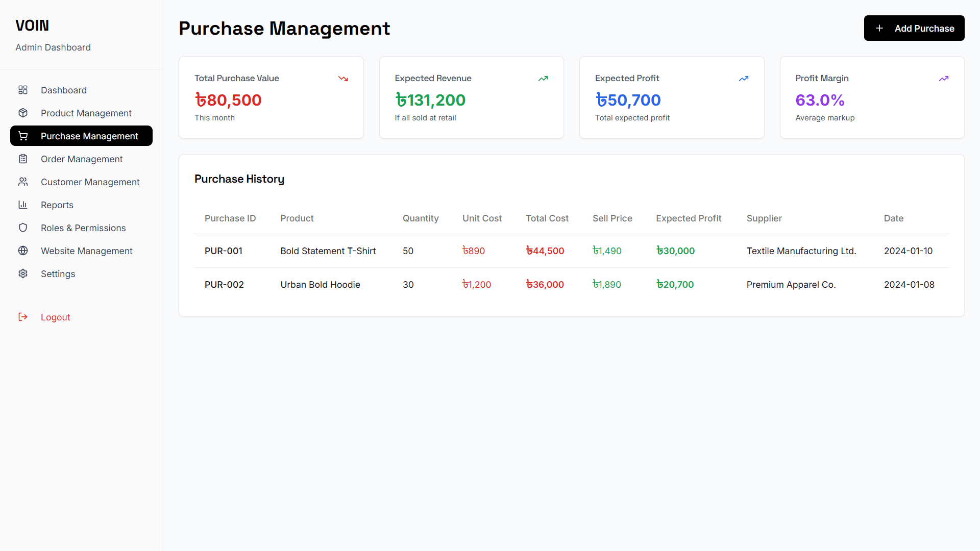This screenshot has width=980, height=551.
Task: Click the Website Management globe icon
Action: [23, 251]
